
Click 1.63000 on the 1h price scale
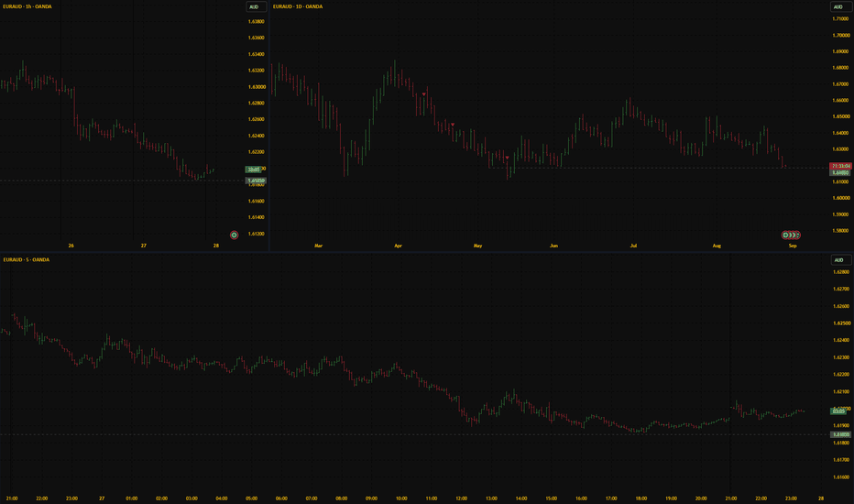(x=257, y=87)
